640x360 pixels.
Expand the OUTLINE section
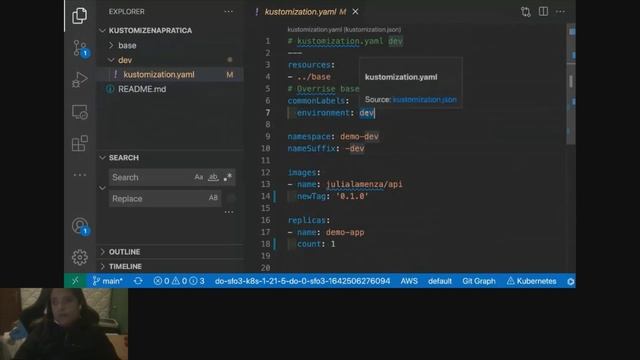click(102, 252)
